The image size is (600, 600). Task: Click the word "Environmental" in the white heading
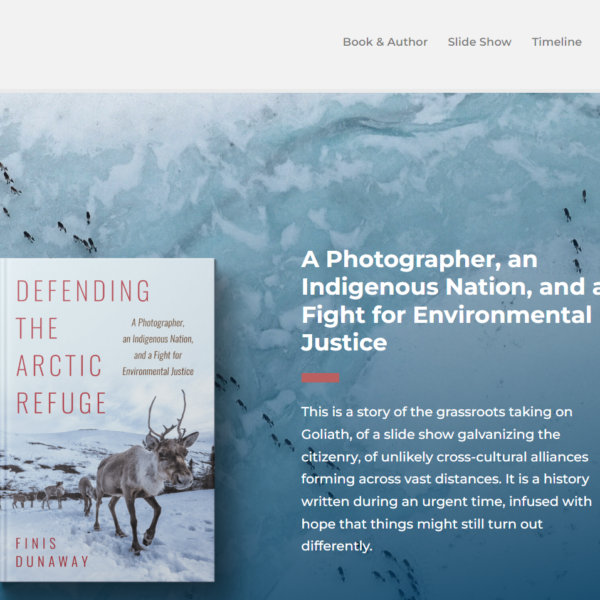click(502, 315)
